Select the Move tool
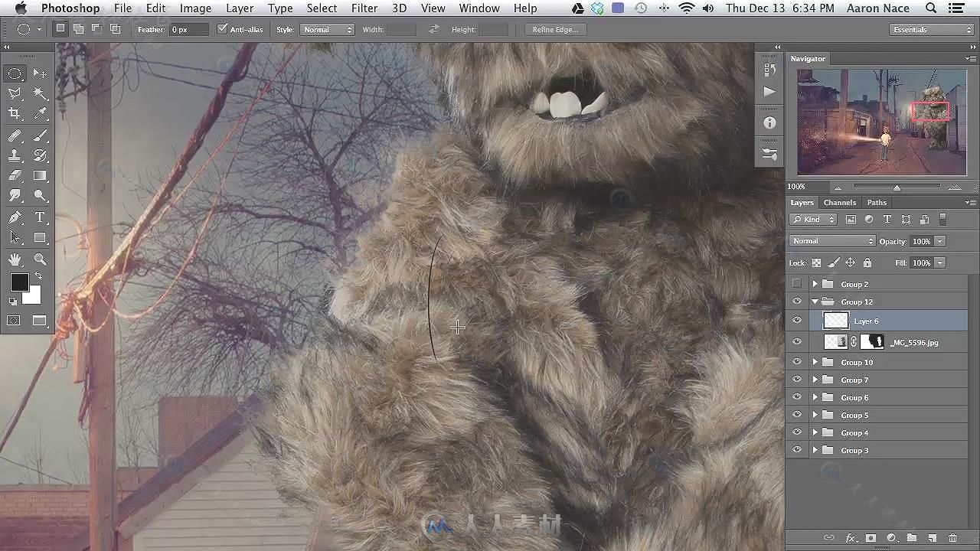This screenshot has width=980, height=551. [40, 73]
